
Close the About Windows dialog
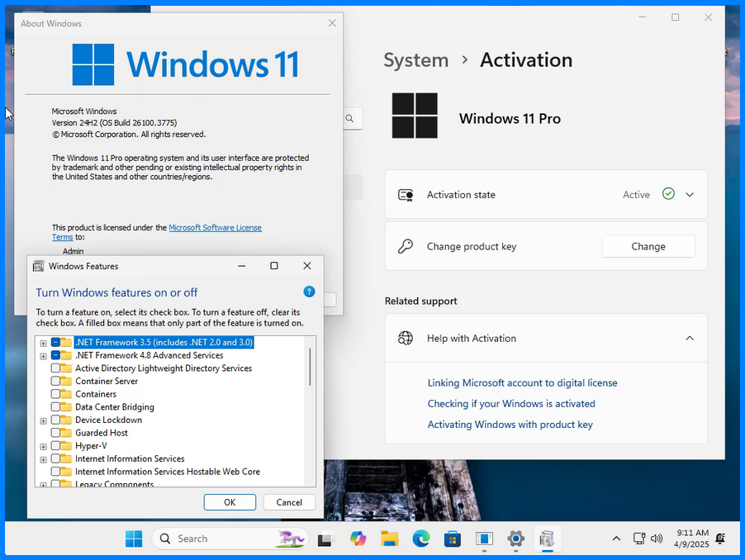332,23
